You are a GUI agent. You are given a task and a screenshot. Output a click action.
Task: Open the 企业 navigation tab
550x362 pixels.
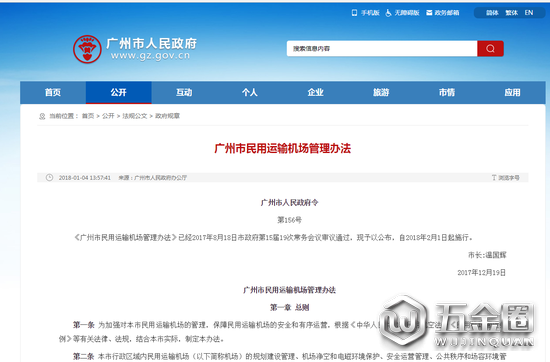[x=315, y=93]
